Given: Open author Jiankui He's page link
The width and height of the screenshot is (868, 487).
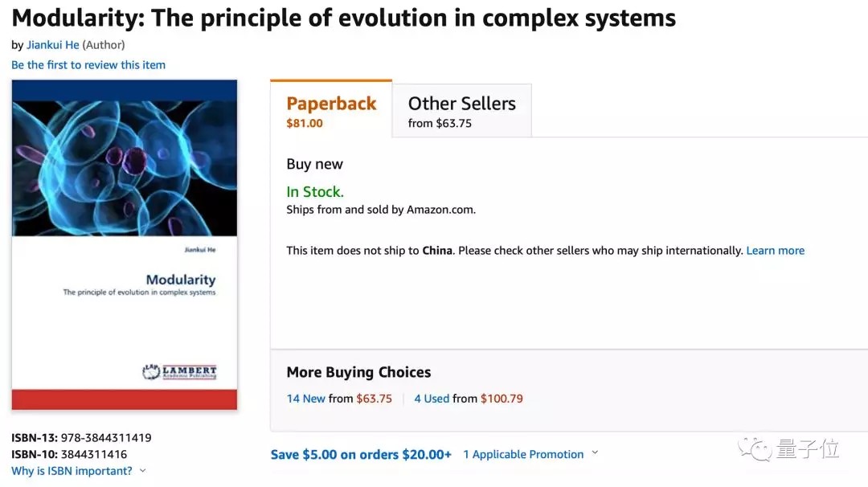Looking at the screenshot, I should [52, 45].
